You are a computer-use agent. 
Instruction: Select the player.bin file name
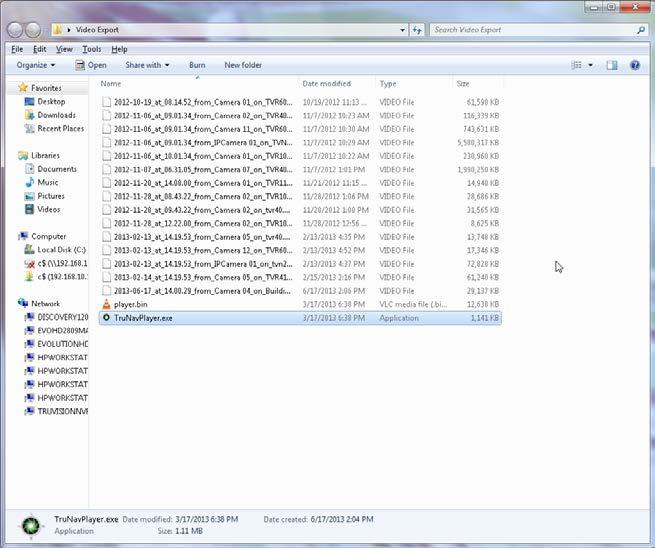click(x=130, y=304)
